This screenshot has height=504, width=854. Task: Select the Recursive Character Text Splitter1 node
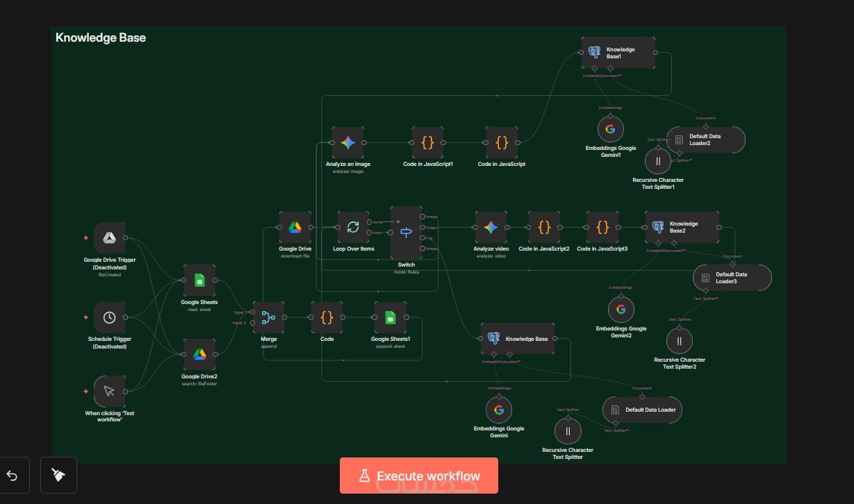point(657,162)
